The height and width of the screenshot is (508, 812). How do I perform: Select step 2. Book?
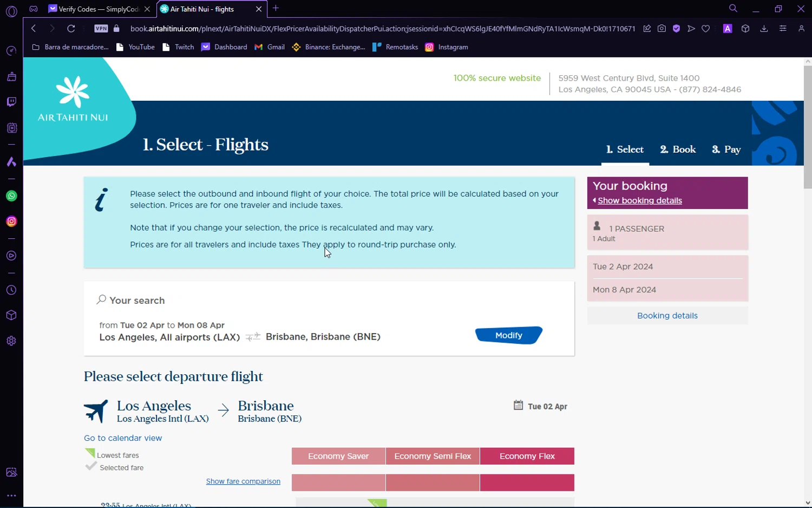(678, 149)
